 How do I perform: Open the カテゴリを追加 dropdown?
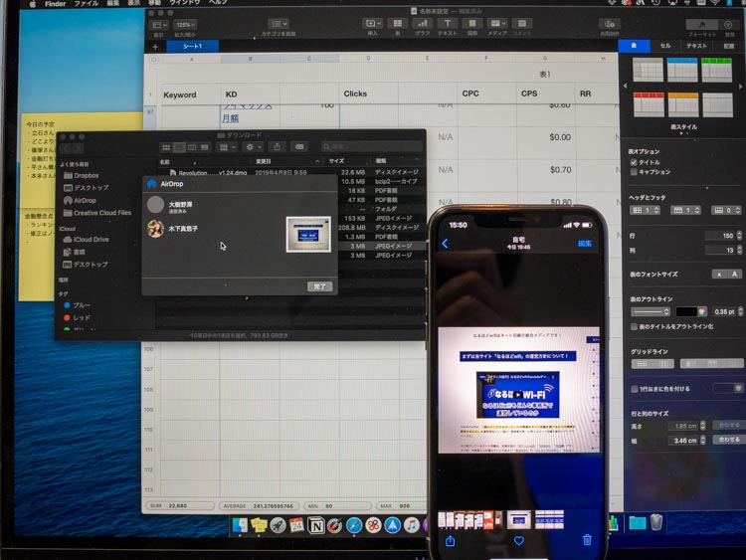[279, 24]
